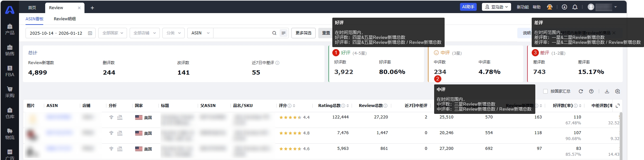Click the search magnifier icon
Viewport: 644px width, 160px height.
coord(274,33)
